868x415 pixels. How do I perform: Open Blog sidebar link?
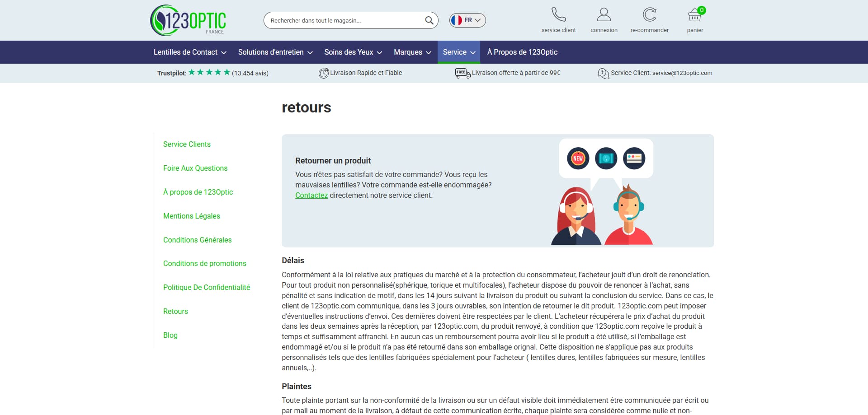pos(170,335)
